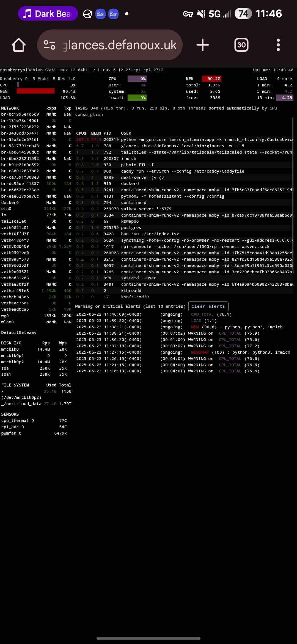
Task: Click the 15 min load 4.23 value
Action: click(x=285, y=98)
